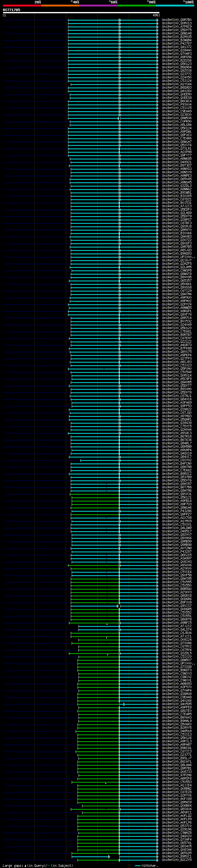The image size is (197, 868).
Task: Select hit label UniRef100_Q70AP3
Action: [177, 54]
